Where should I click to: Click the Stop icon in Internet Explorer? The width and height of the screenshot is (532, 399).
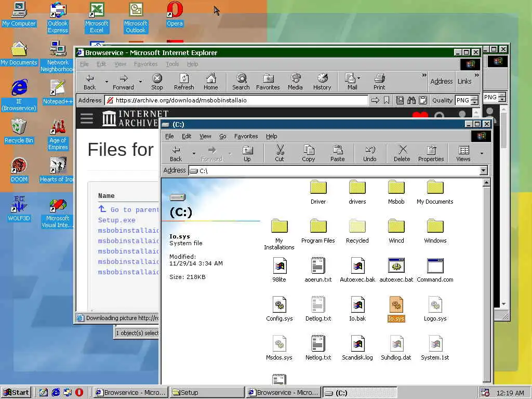157,82
